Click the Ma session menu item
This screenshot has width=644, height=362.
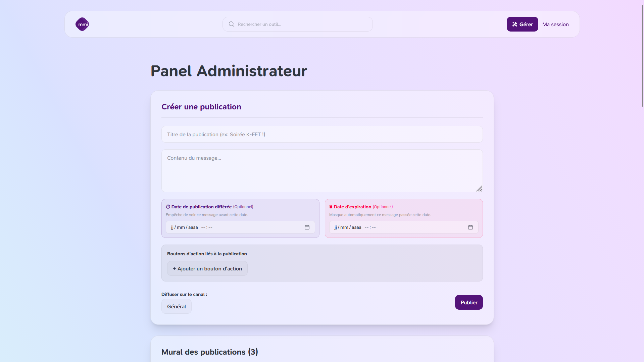[555, 24]
